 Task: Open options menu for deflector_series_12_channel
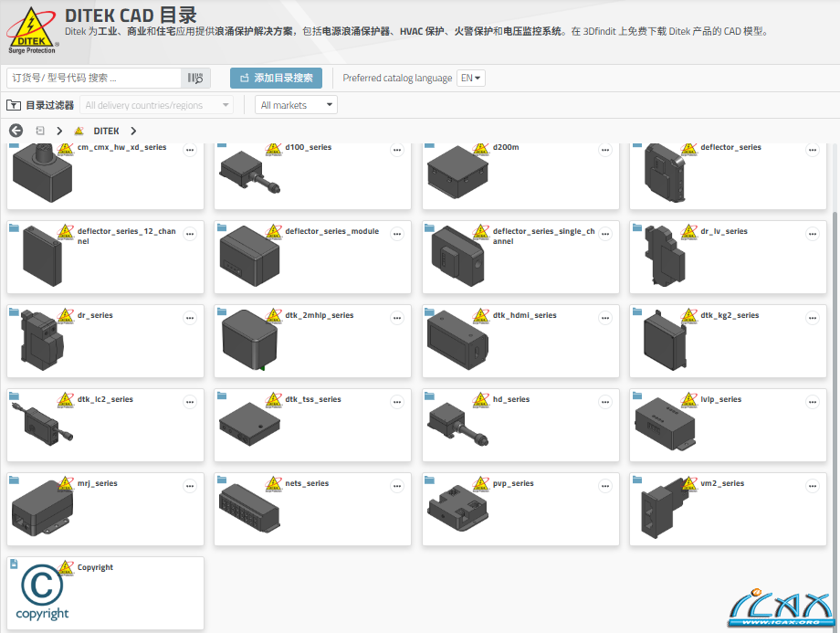(x=190, y=234)
